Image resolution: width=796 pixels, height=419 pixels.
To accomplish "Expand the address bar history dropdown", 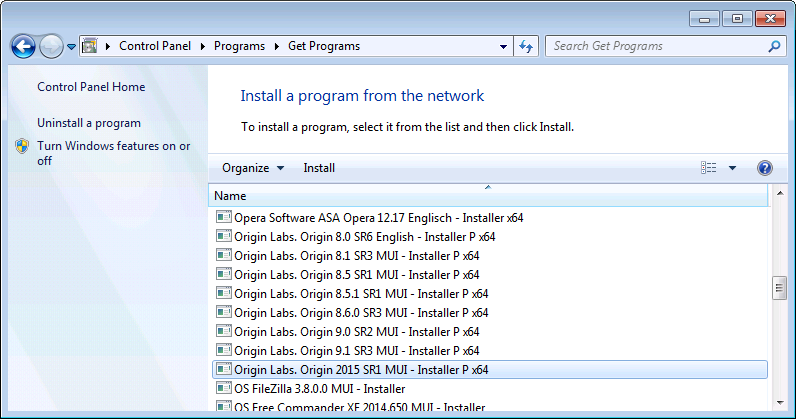I will click(502, 46).
